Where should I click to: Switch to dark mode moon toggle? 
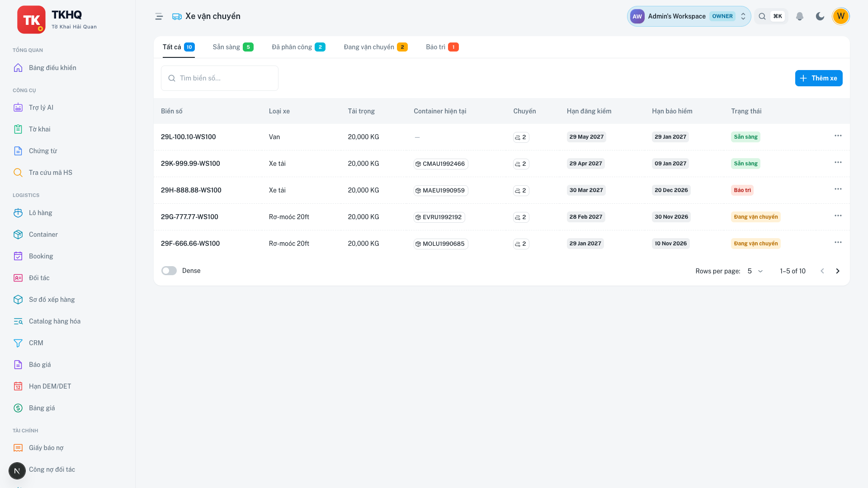[x=820, y=16]
